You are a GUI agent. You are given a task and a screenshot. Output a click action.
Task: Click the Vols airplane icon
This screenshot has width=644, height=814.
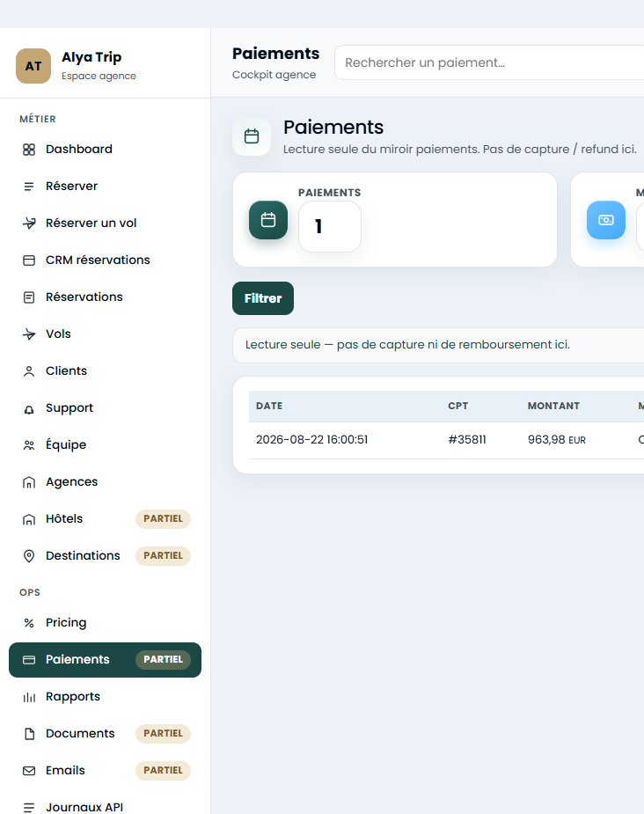tap(29, 334)
